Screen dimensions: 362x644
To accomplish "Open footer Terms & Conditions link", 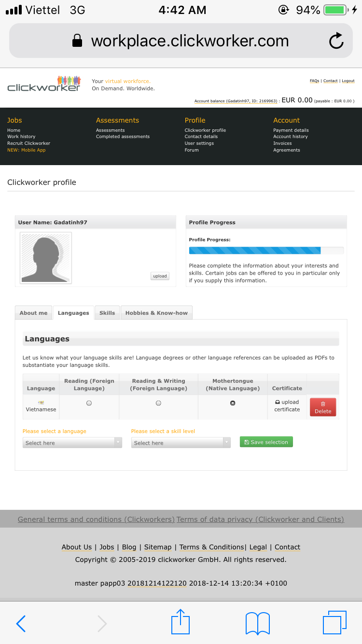I will click(212, 547).
